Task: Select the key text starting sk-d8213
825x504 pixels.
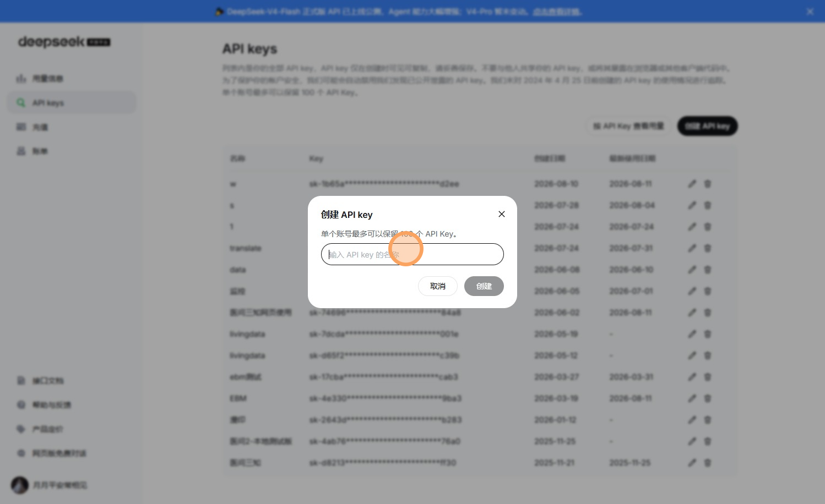Action: coord(383,463)
